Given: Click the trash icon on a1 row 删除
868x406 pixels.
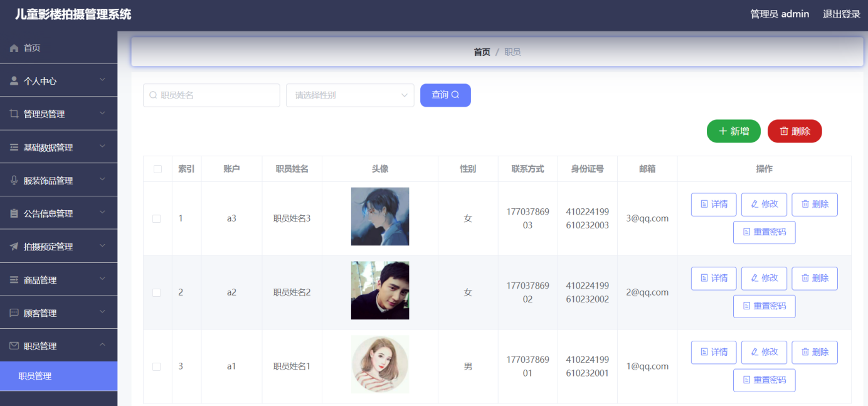Looking at the screenshot, I should click(x=805, y=352).
